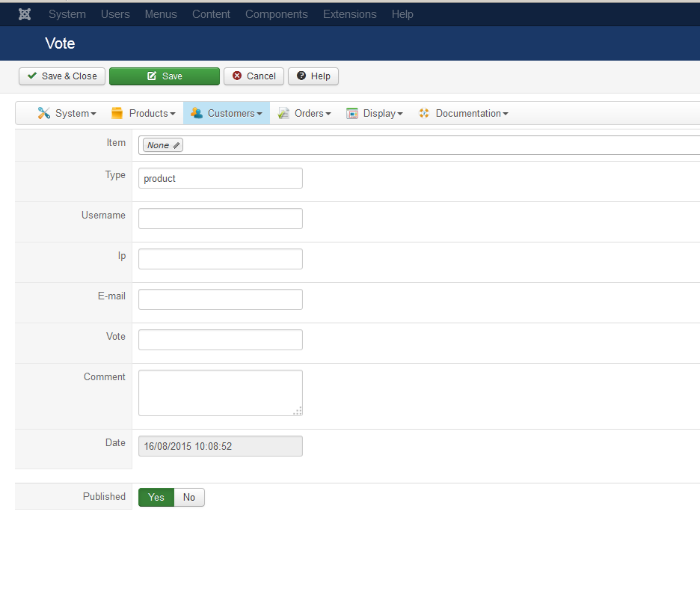Image resolution: width=700 pixels, height=592 pixels.
Task: Open the Extensions menu in top bar
Action: click(x=349, y=14)
